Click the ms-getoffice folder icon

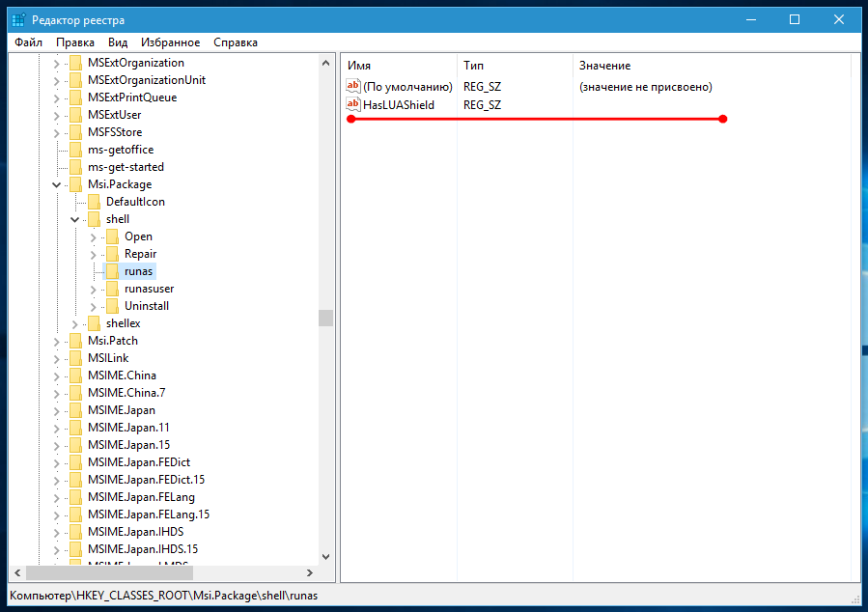[x=75, y=150]
